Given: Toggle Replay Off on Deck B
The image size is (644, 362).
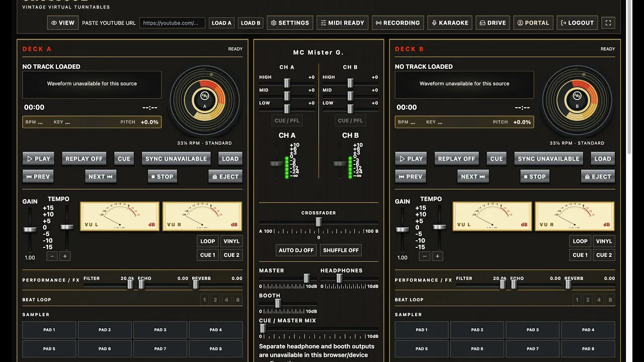Looking at the screenshot, I should coord(456,158).
